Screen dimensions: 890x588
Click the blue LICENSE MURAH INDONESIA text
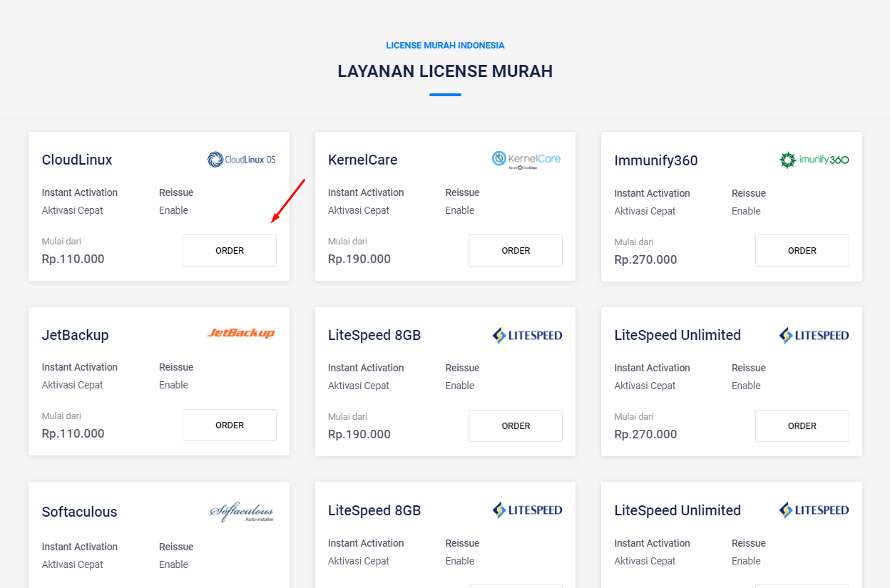(445, 46)
